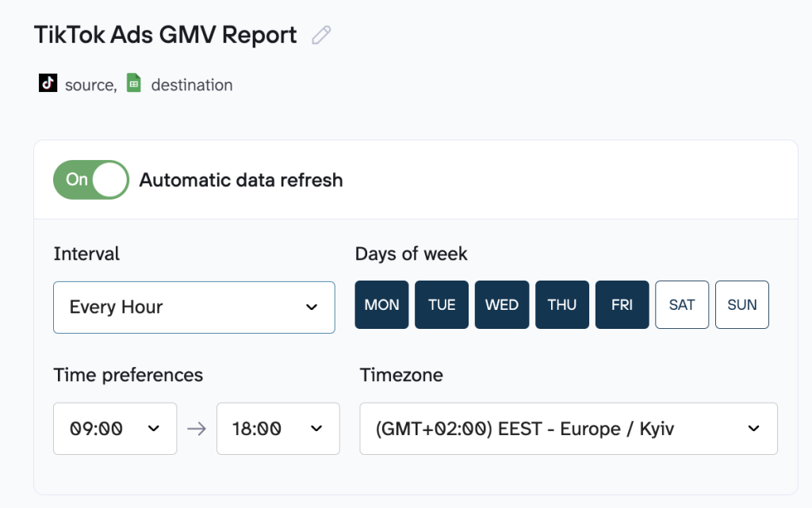Open the 09:00 start time dropdown
The height and width of the screenshot is (508, 812).
pos(115,428)
